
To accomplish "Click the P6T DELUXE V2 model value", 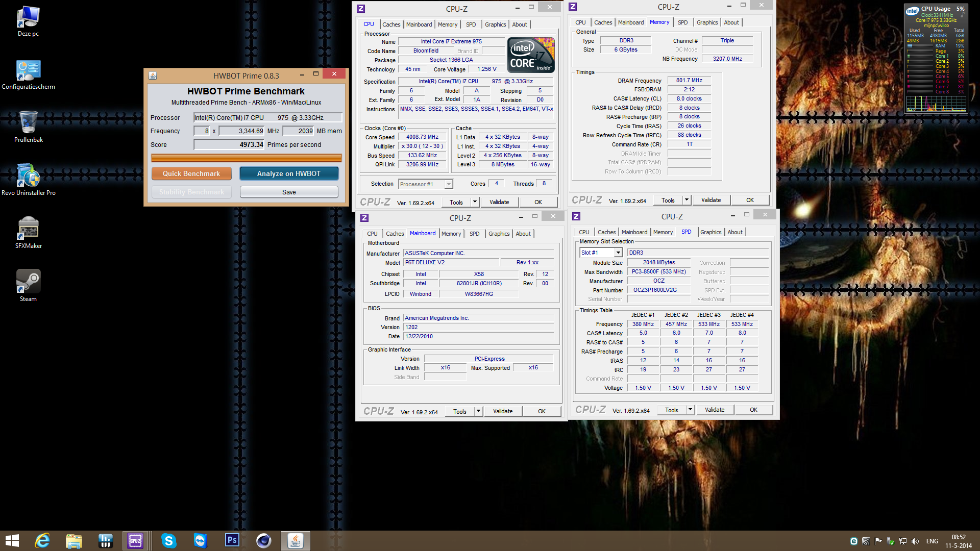I will (451, 262).
